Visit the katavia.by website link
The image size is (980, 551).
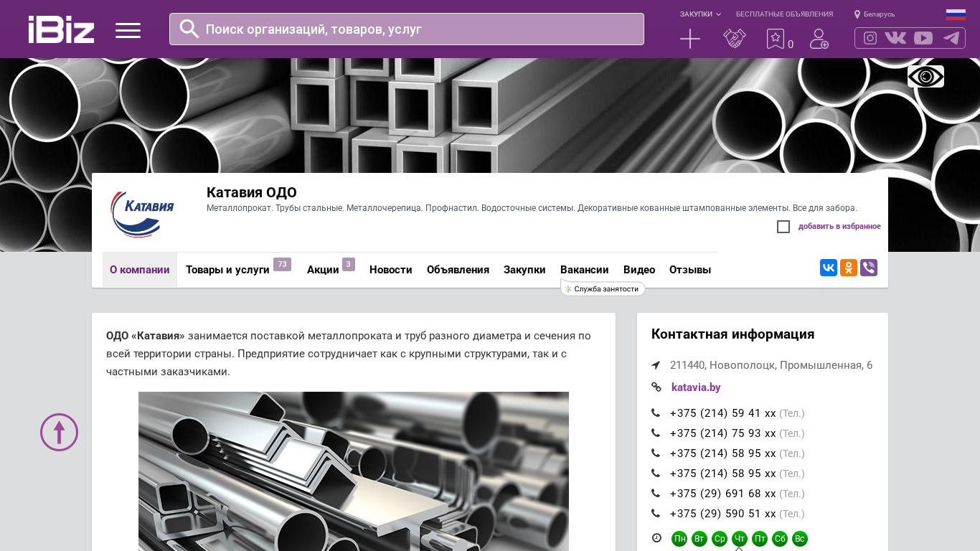(x=696, y=387)
